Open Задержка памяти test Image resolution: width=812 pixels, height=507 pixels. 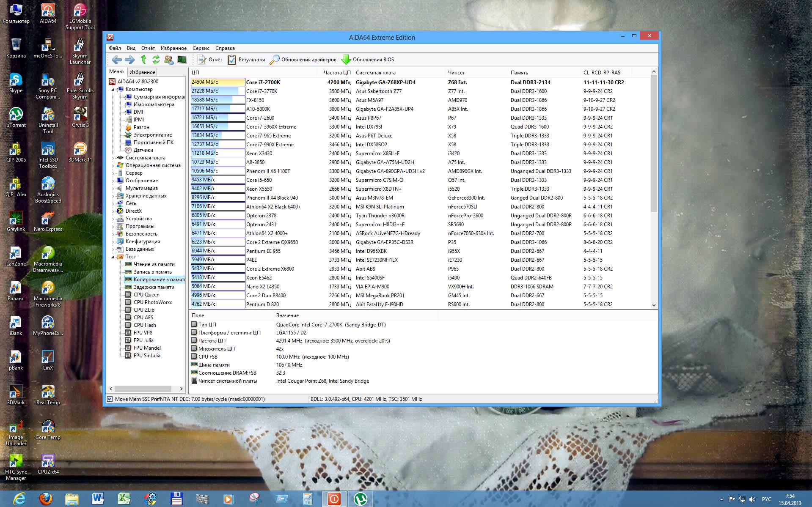pos(154,287)
